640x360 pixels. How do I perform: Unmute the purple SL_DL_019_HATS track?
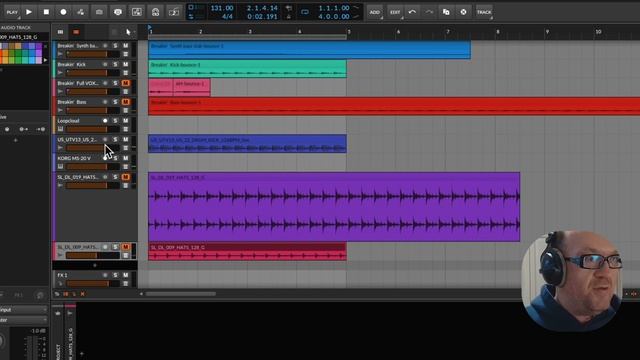click(125, 177)
